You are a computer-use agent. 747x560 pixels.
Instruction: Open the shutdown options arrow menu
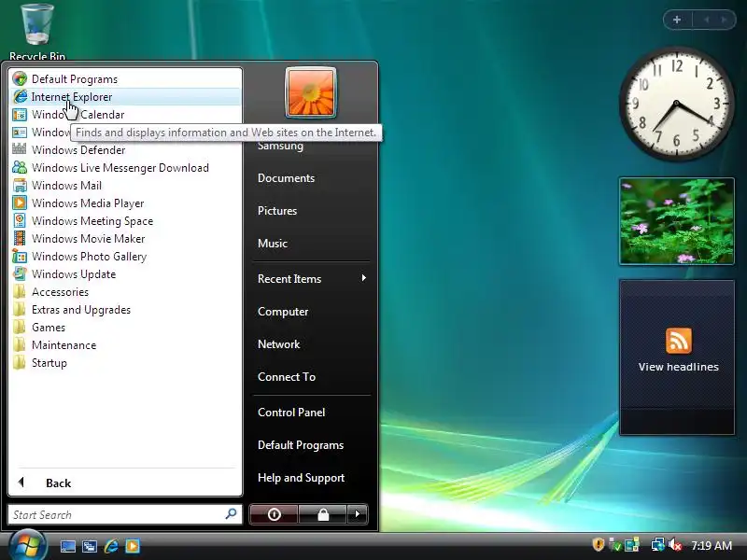click(358, 514)
